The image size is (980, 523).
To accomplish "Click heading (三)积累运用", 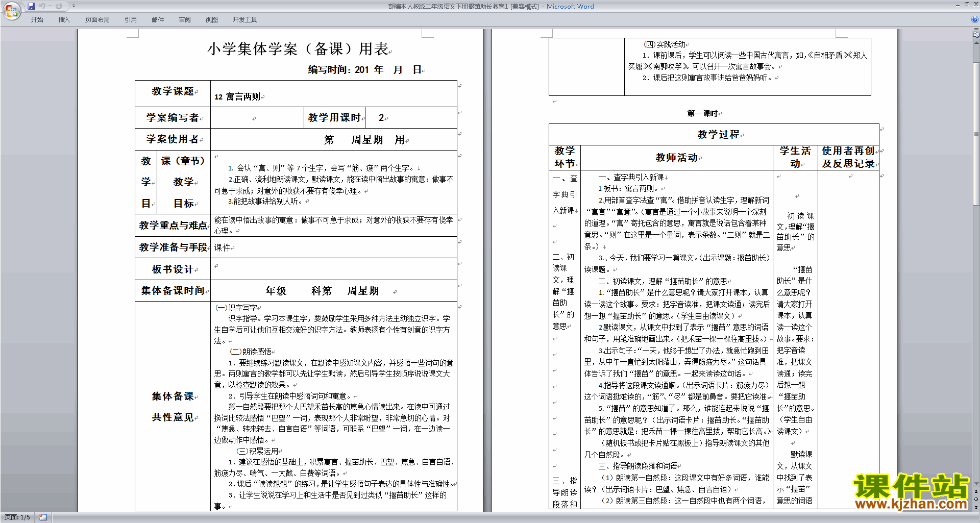I will (258, 451).
